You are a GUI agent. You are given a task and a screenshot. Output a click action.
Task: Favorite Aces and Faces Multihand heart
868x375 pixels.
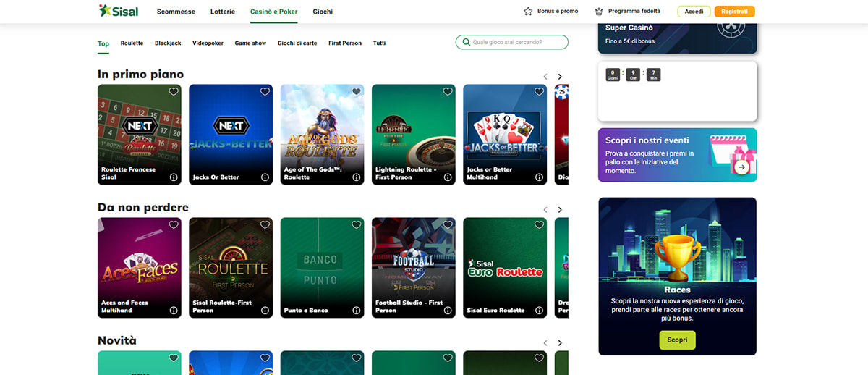tap(174, 225)
